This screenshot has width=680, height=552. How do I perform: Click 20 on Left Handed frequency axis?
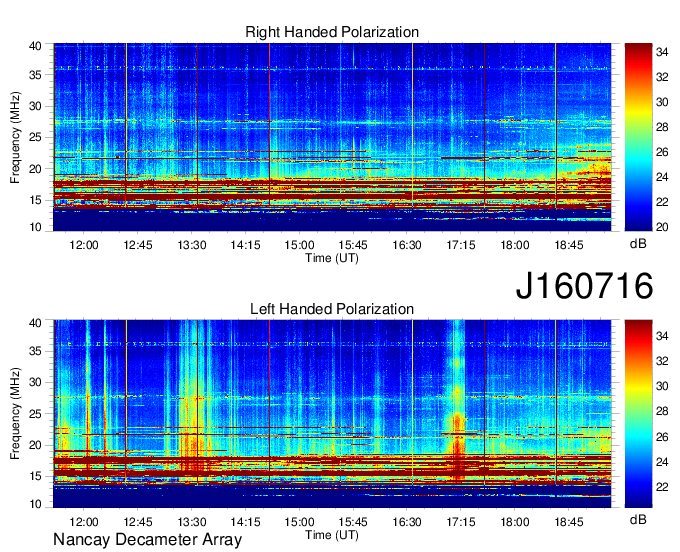35,445
